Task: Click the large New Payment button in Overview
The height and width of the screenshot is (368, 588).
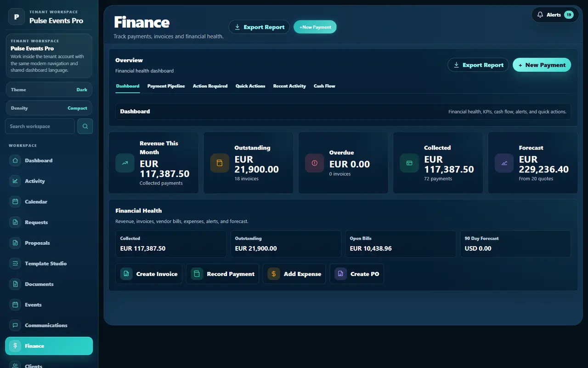Action: pos(542,65)
